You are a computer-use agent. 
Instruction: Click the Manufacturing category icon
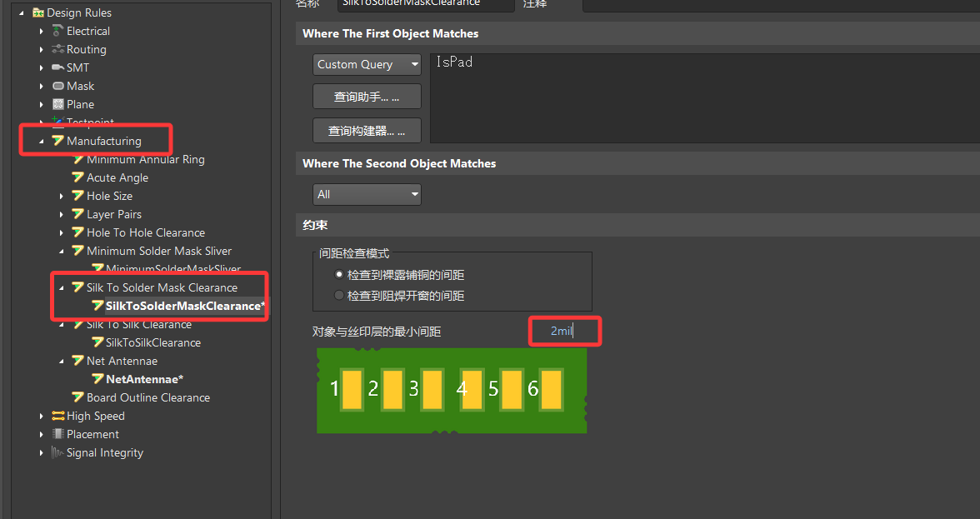coord(58,141)
